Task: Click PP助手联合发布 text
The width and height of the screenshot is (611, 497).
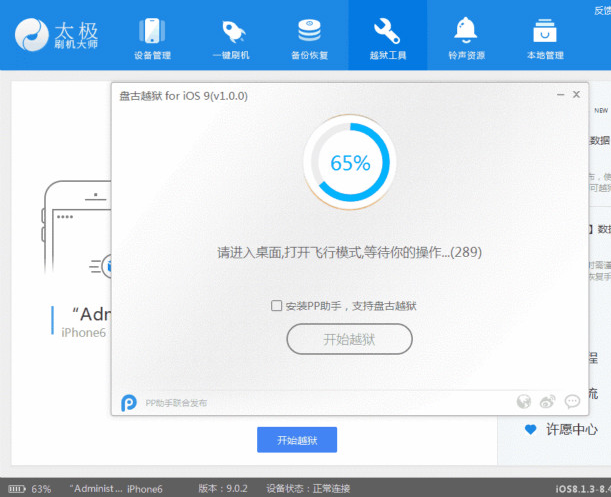Action: (x=176, y=403)
